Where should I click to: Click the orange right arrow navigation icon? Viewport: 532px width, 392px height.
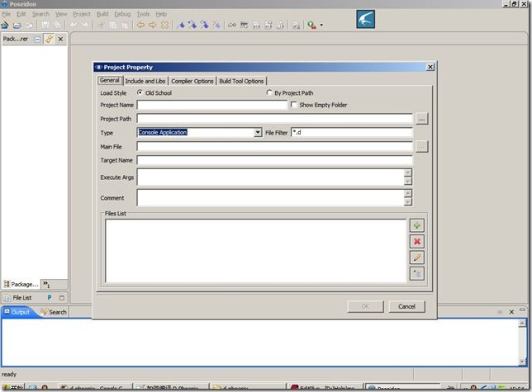pos(152,25)
